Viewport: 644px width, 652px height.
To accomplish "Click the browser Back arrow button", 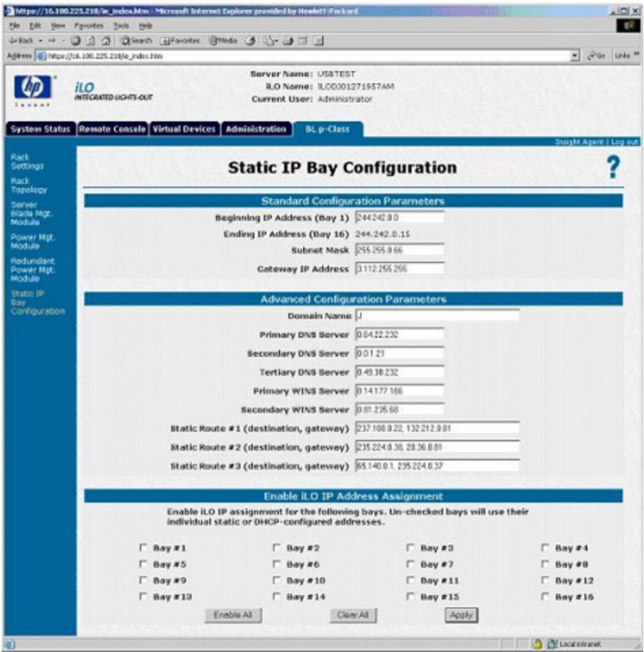I will pos(21,41).
